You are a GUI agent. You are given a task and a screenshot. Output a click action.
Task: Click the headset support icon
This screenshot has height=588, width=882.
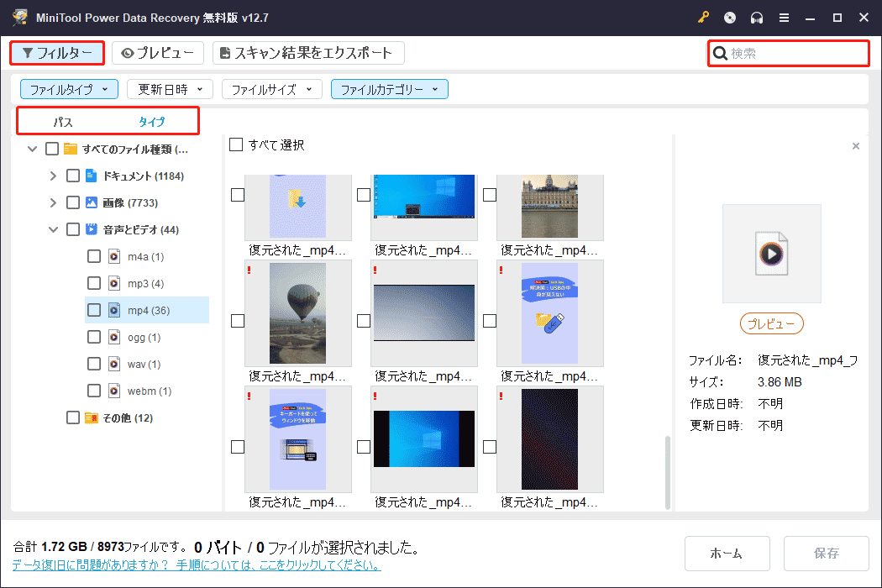(755, 17)
